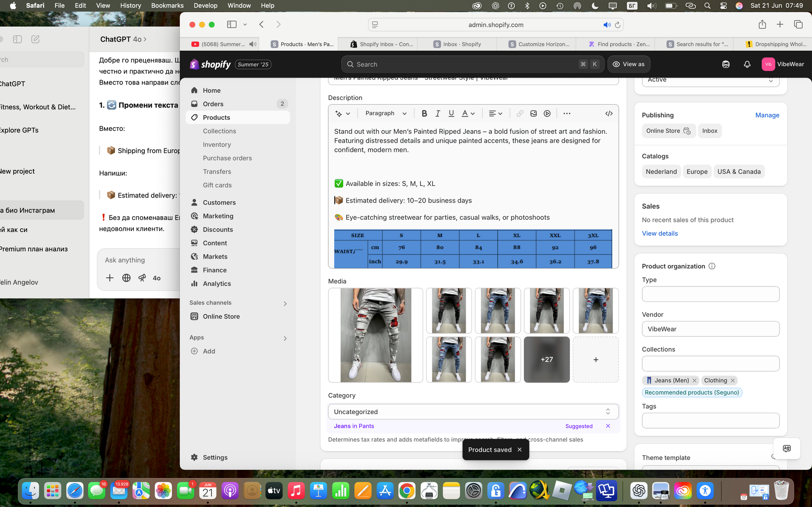Click Add apps plus icon
Screen dimensions: 812x507
pyautogui.click(x=194, y=351)
